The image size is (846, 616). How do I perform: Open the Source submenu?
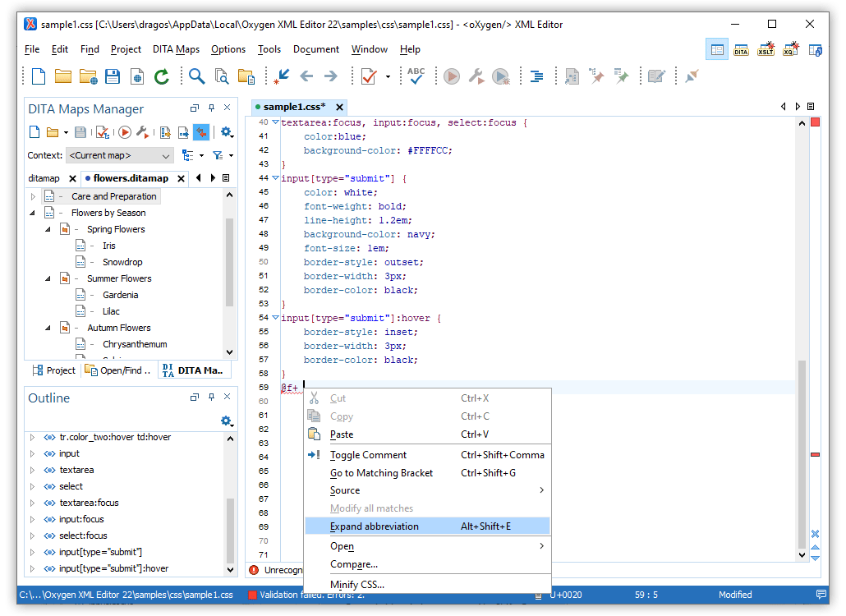[x=427, y=490]
